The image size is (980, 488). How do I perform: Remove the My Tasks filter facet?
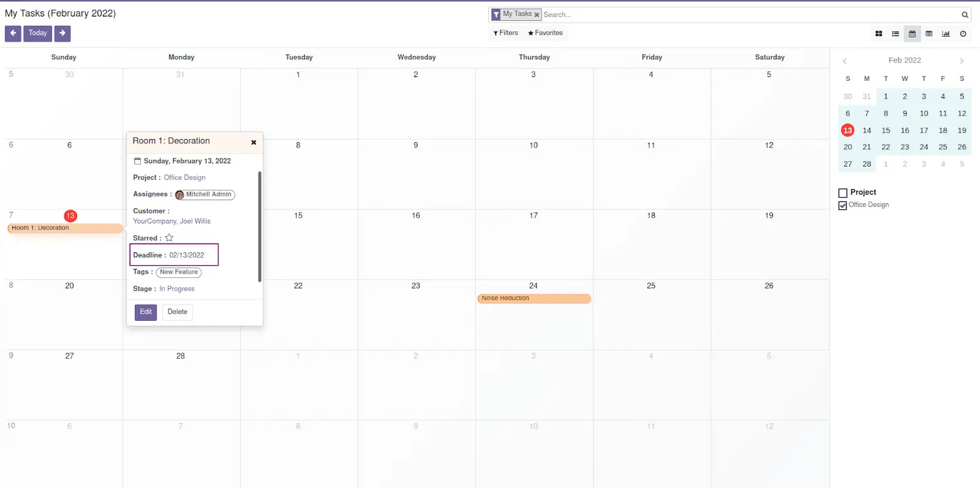click(537, 15)
